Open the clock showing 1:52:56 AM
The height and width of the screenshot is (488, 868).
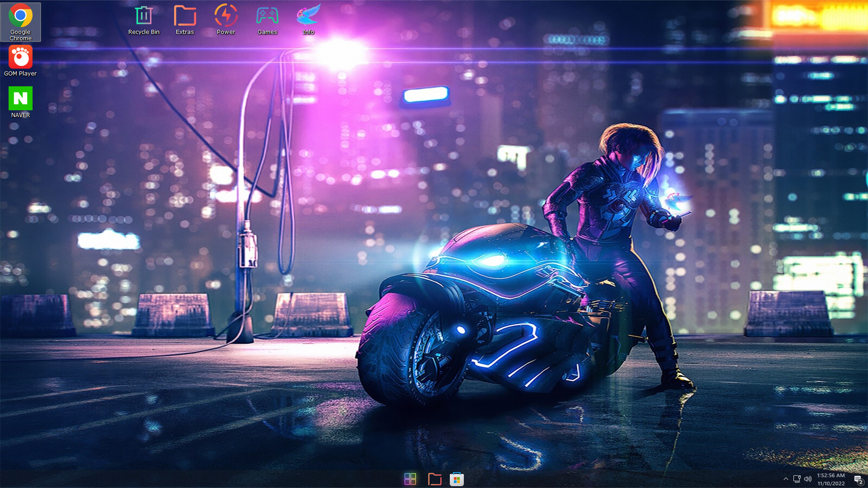831,479
